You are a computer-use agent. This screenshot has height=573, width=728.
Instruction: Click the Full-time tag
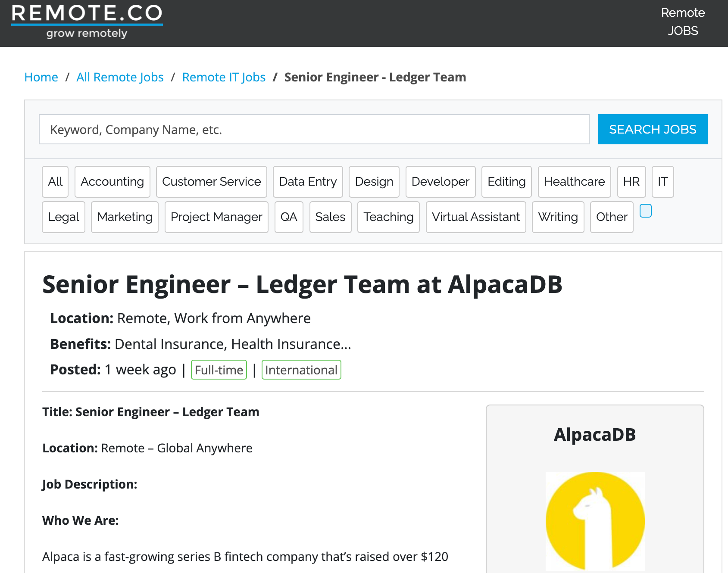coord(219,370)
